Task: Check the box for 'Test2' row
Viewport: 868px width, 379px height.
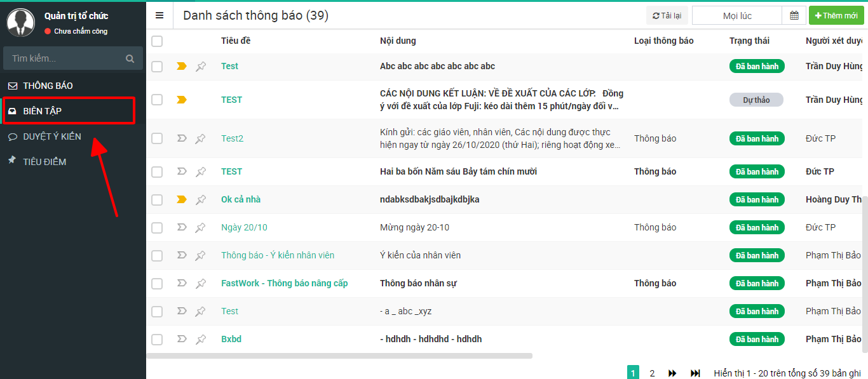Action: [x=157, y=138]
